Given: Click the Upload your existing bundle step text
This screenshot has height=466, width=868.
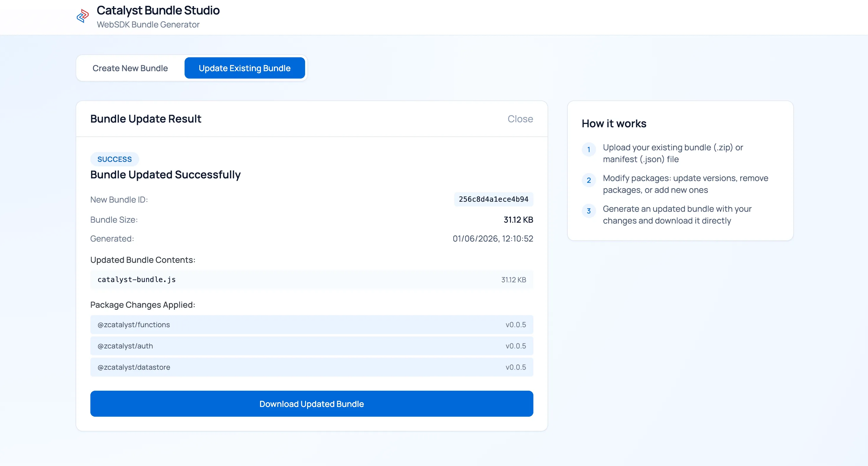Looking at the screenshot, I should [x=672, y=153].
